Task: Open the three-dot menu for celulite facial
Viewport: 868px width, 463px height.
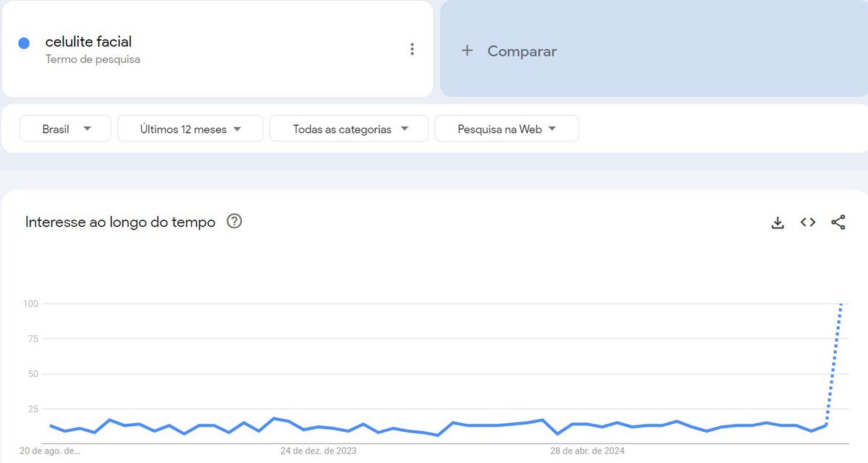Action: click(x=412, y=49)
